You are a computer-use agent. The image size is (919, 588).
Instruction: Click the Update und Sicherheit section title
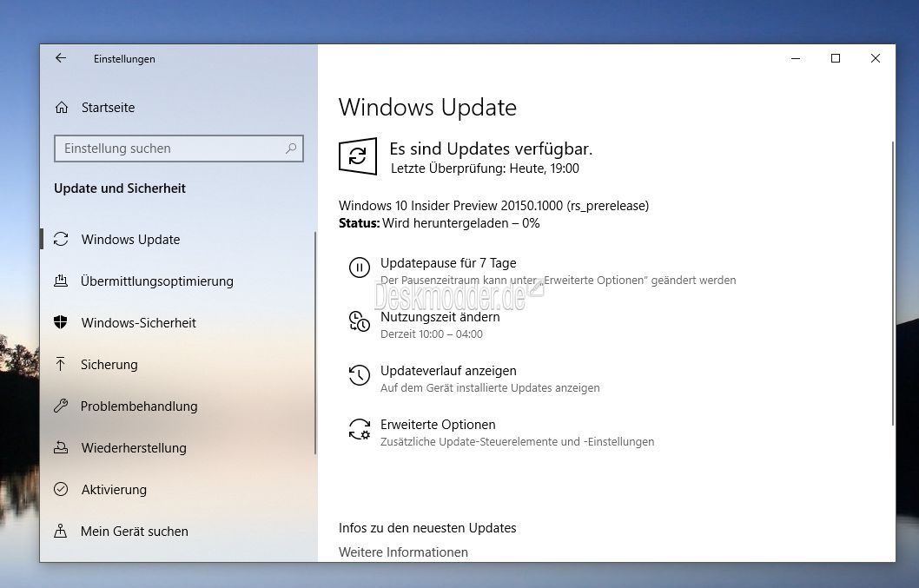tap(120, 188)
